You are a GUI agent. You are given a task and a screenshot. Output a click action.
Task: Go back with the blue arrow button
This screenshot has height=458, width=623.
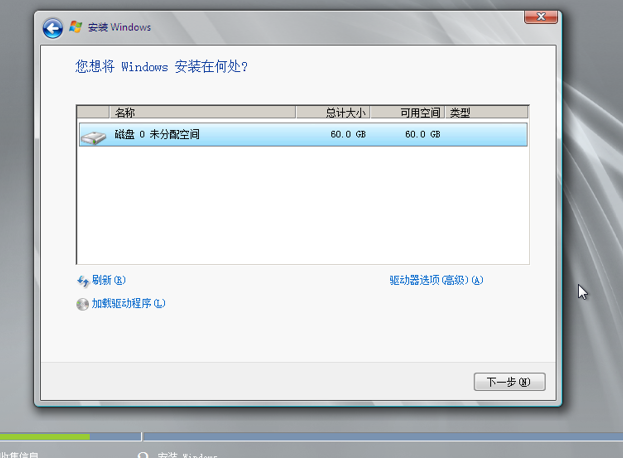tap(52, 28)
